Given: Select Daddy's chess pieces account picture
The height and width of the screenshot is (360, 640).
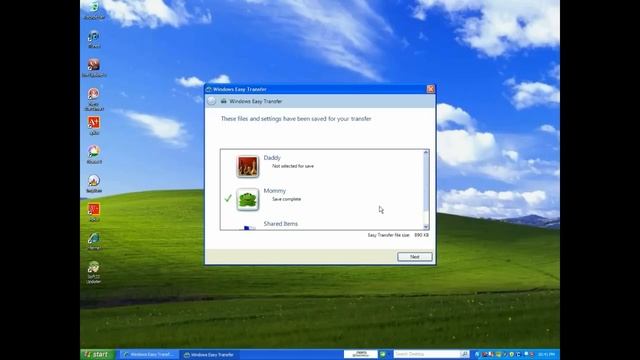Looking at the screenshot, I should pos(248,167).
